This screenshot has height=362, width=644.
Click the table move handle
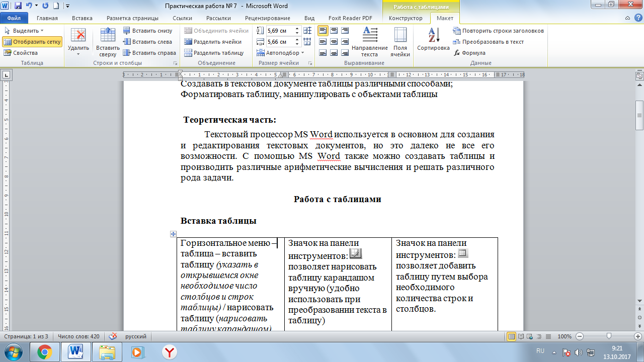coord(173,234)
